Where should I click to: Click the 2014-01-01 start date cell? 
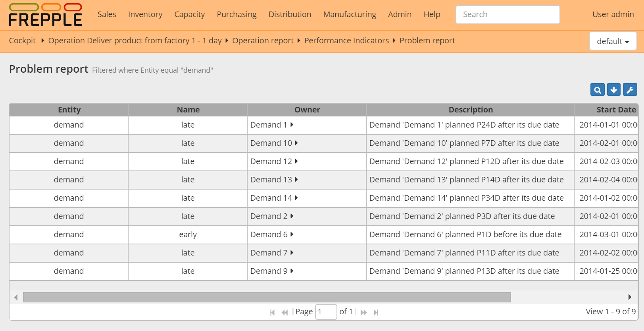tap(606, 125)
